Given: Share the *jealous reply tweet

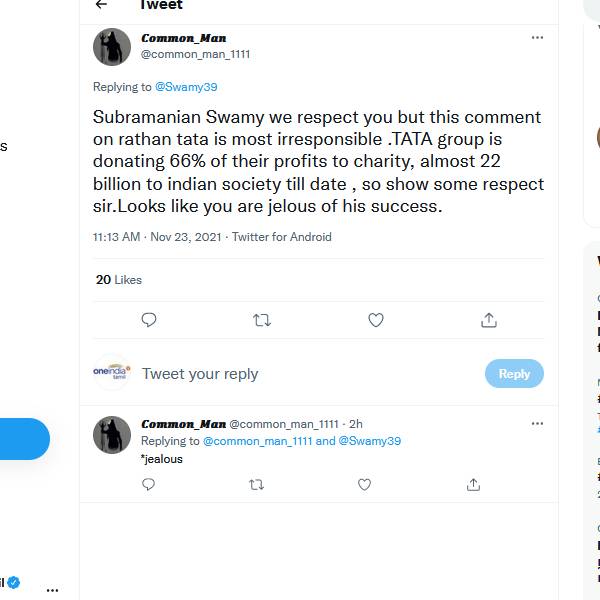Looking at the screenshot, I should point(473,485).
